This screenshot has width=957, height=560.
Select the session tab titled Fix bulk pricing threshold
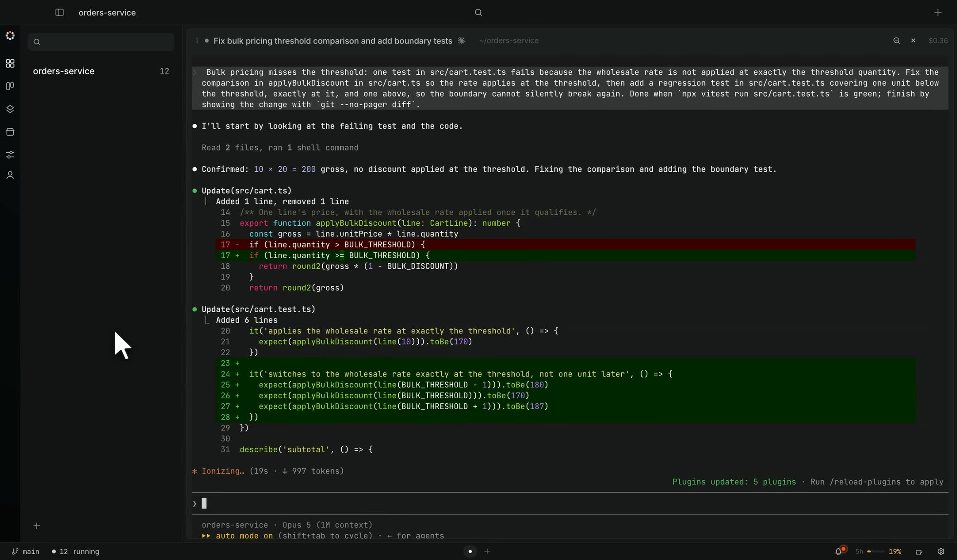(x=333, y=41)
